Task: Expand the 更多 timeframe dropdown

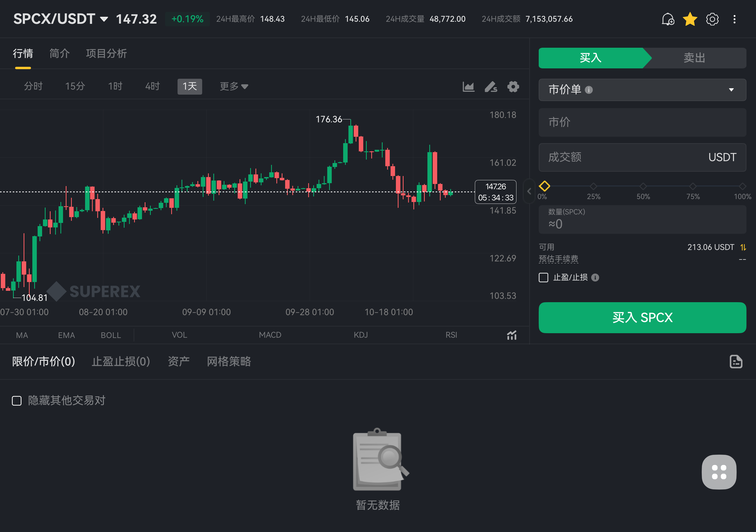Action: coord(234,86)
